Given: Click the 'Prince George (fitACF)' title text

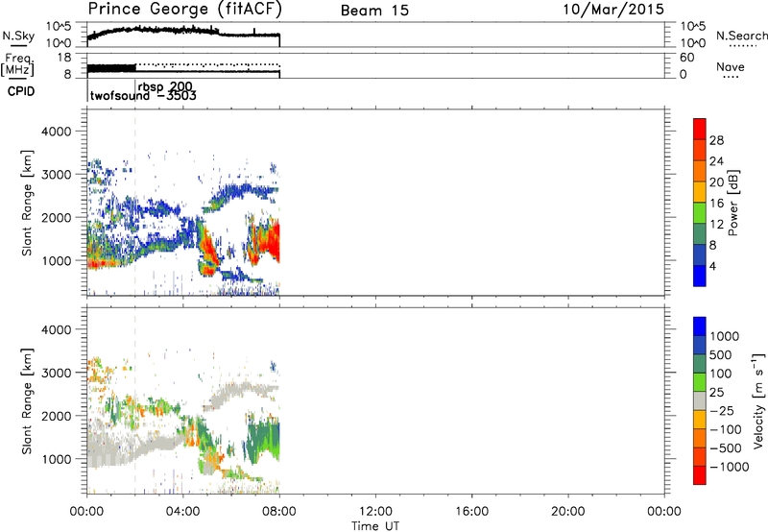Looking at the screenshot, I should click(184, 10).
